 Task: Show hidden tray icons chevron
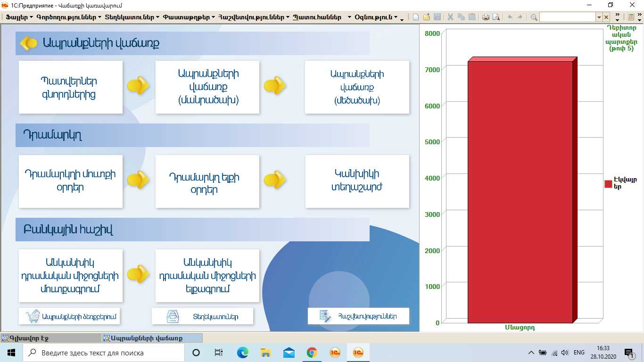pos(531,353)
